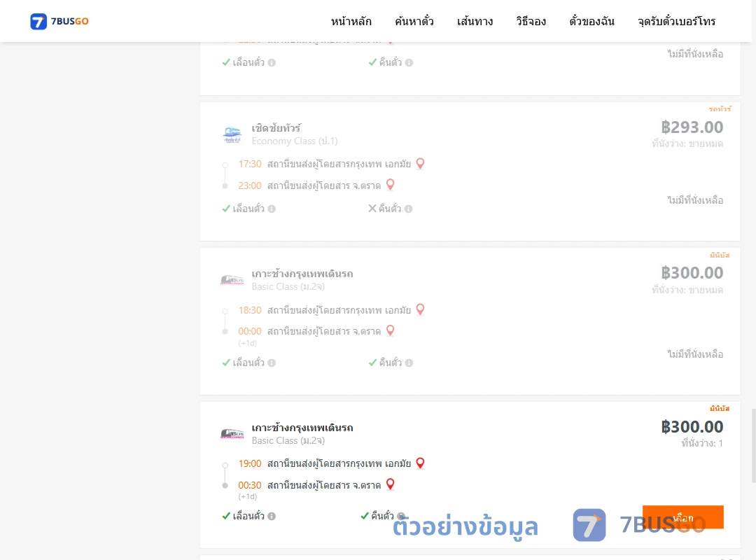Open จุดรับตั๋วเบอร์โทร menu item

tap(676, 21)
